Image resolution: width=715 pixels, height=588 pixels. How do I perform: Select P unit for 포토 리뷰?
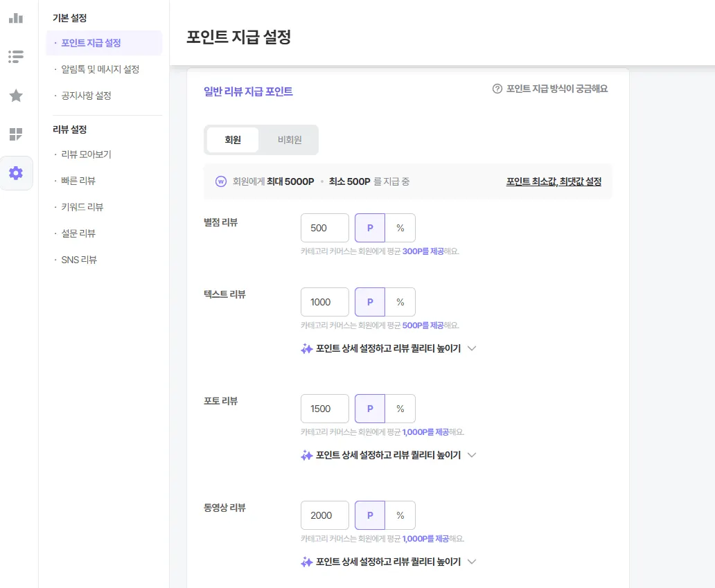[370, 409]
